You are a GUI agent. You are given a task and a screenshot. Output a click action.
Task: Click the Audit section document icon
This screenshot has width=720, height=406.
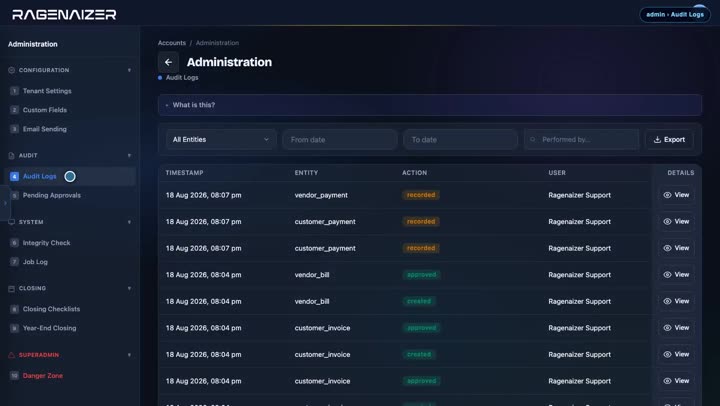pyautogui.click(x=11, y=156)
